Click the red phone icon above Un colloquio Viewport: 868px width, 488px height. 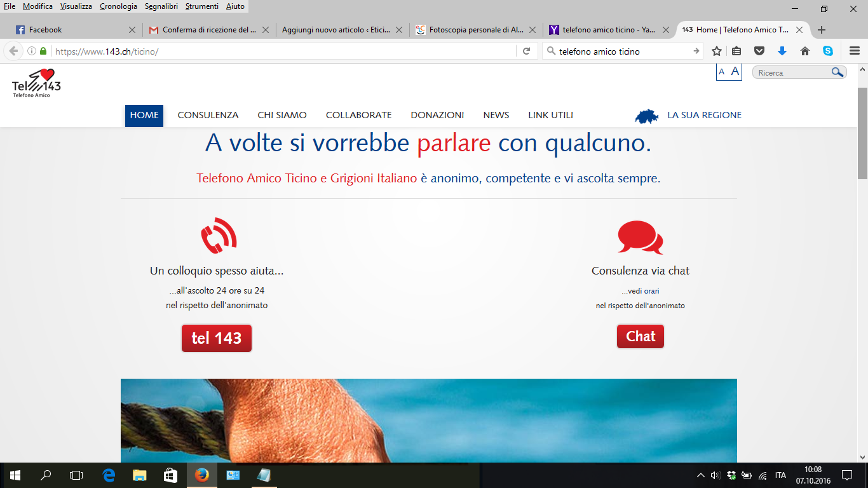219,236
